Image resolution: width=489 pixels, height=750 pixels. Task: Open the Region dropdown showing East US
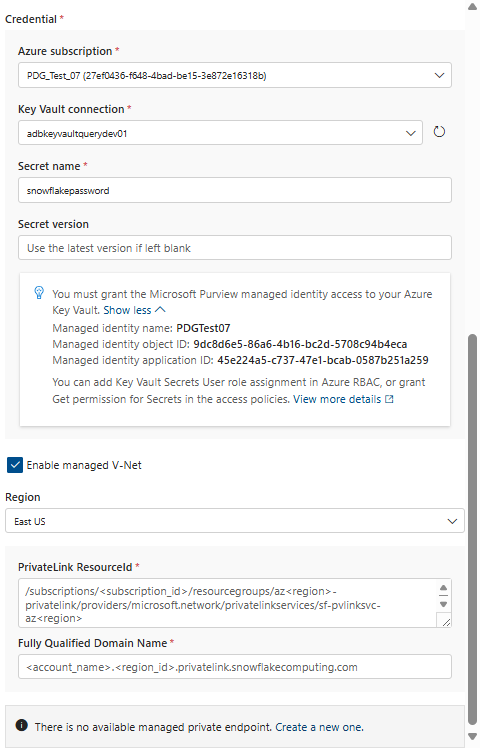(234, 521)
